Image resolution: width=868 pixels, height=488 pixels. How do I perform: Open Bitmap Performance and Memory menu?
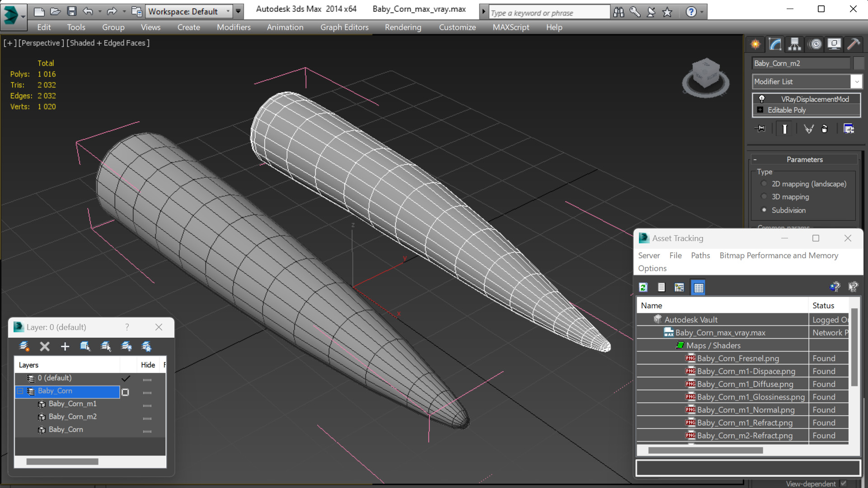point(779,255)
